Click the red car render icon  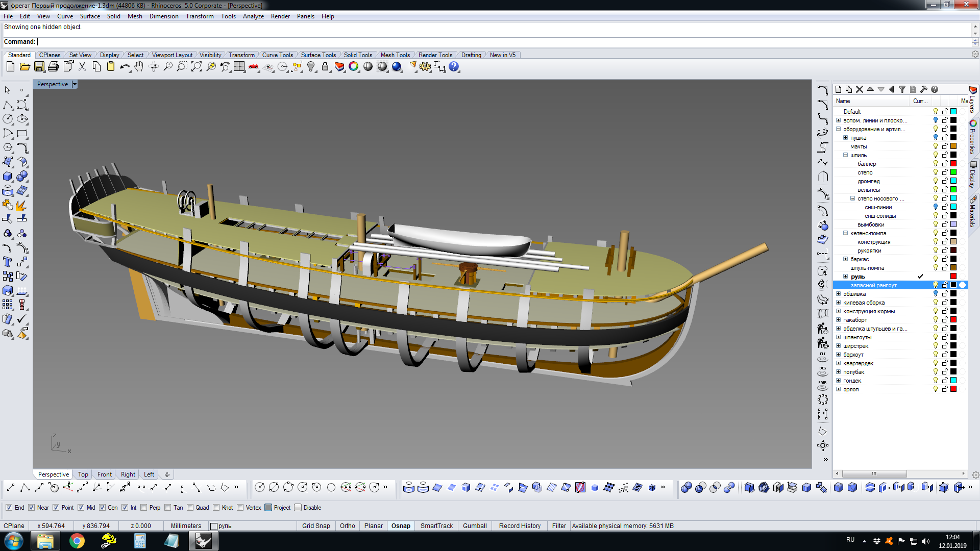[254, 67]
